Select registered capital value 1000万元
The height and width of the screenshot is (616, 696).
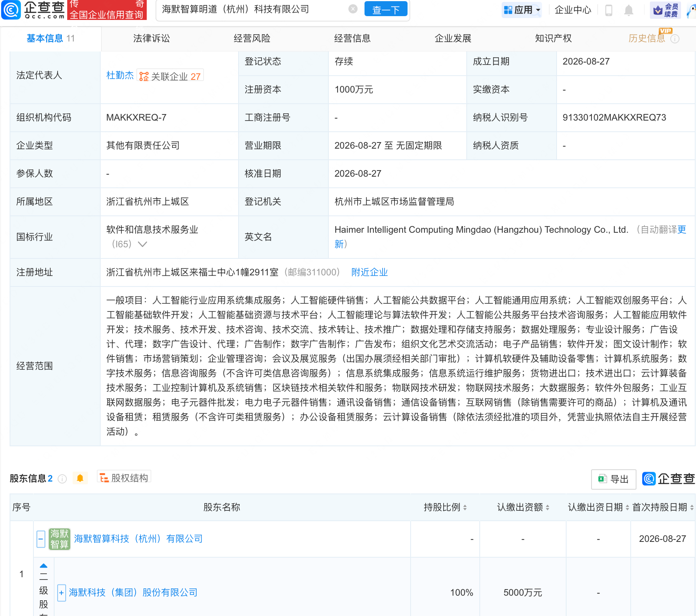pyautogui.click(x=354, y=89)
